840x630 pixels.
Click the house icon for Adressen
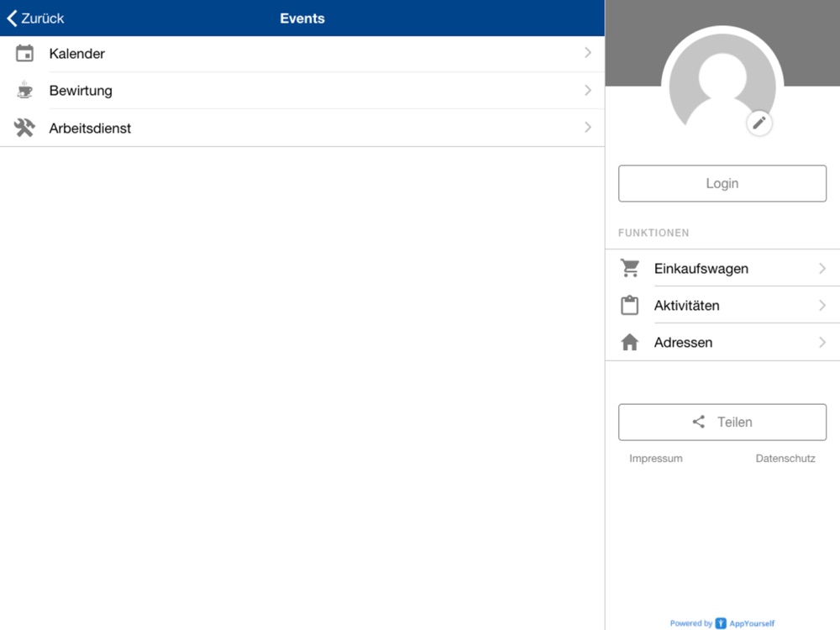630,343
